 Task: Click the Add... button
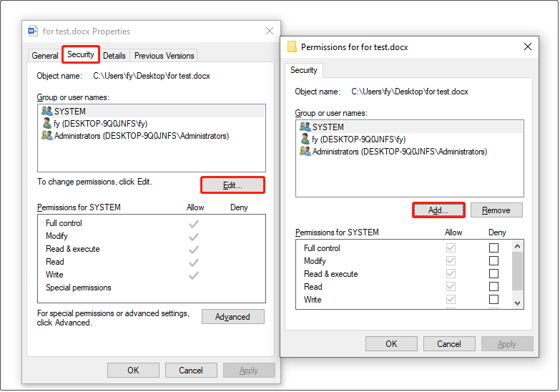coord(438,210)
